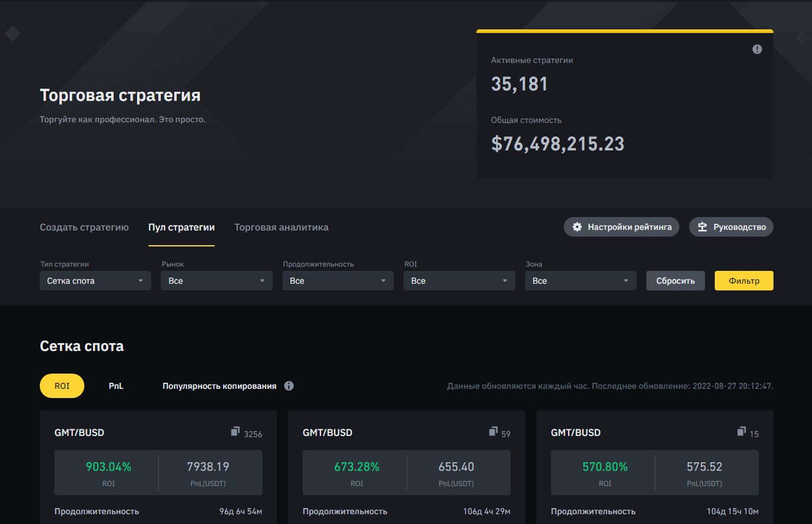812x524 pixels.
Task: Click info icon next to Популярность копирования
Action: click(x=289, y=386)
